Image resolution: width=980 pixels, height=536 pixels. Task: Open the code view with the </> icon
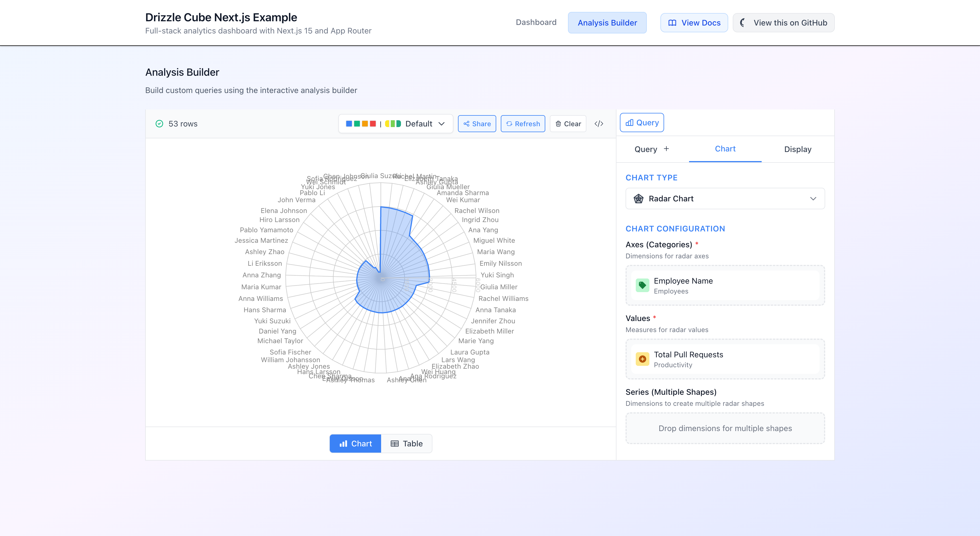coord(598,124)
